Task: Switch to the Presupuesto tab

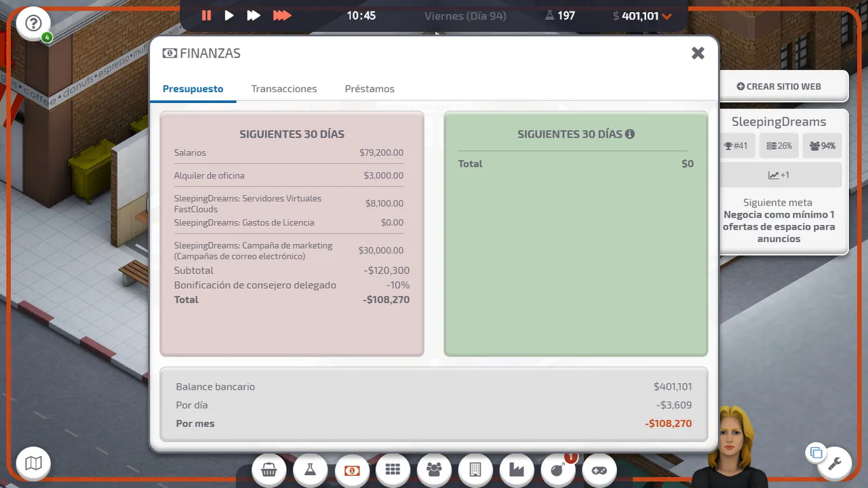Action: coord(193,89)
